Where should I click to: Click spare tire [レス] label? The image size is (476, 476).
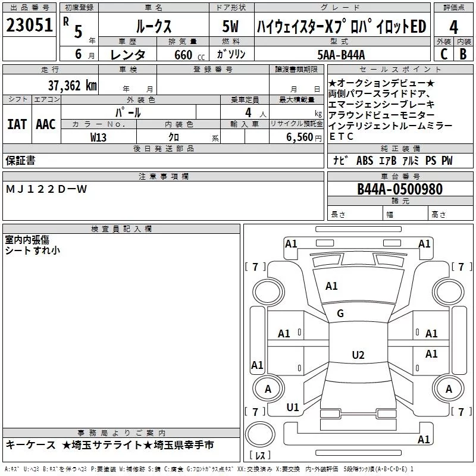(260, 455)
